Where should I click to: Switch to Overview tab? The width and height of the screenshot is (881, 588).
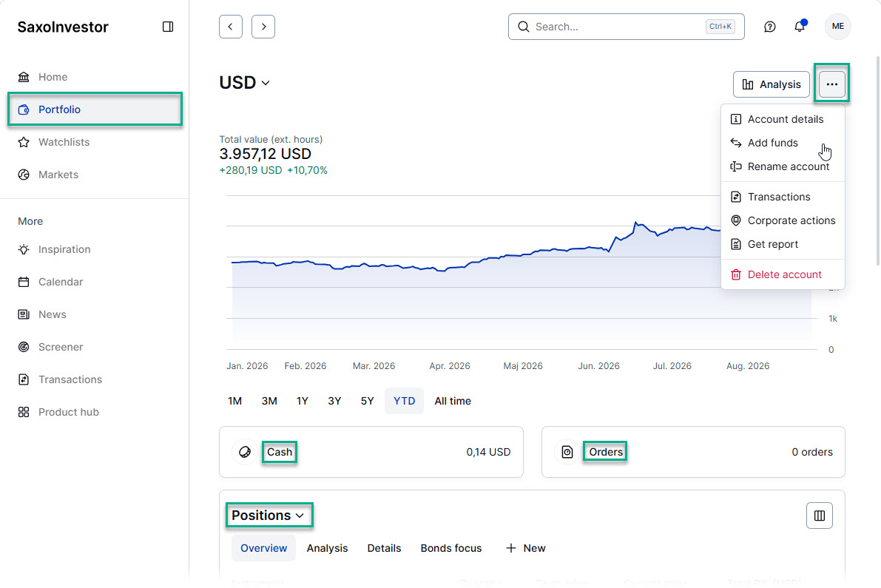tap(263, 548)
